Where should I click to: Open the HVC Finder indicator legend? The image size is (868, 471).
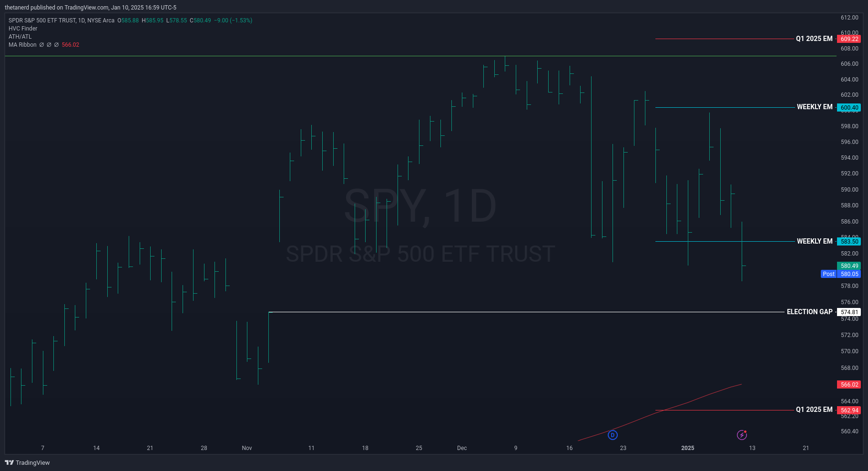coord(23,29)
